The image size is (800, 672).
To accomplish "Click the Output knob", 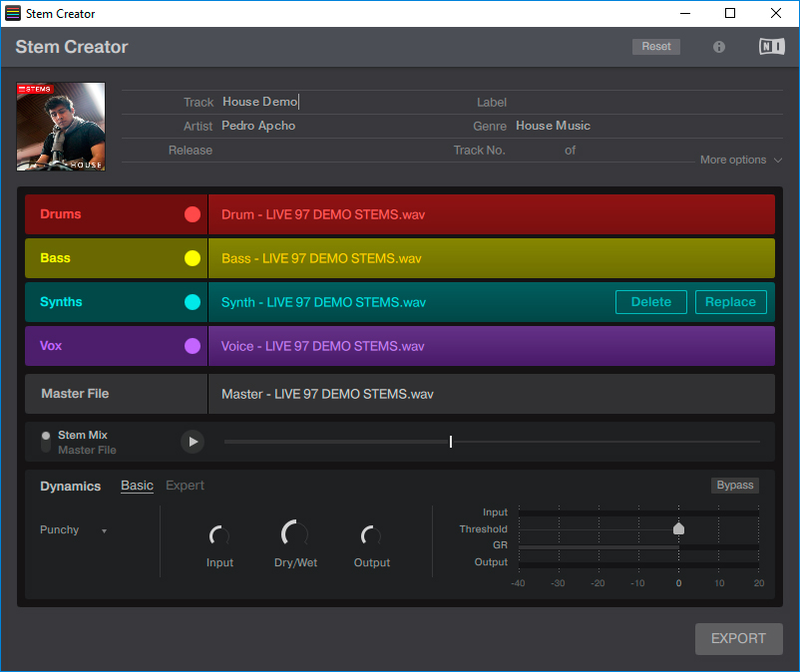I will pyautogui.click(x=371, y=535).
